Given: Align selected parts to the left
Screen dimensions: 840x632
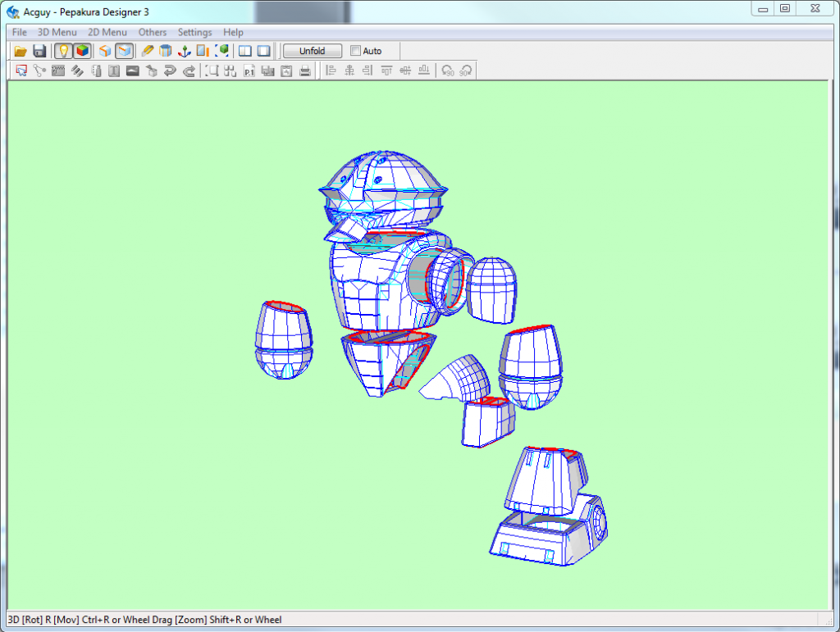Looking at the screenshot, I should (x=331, y=70).
